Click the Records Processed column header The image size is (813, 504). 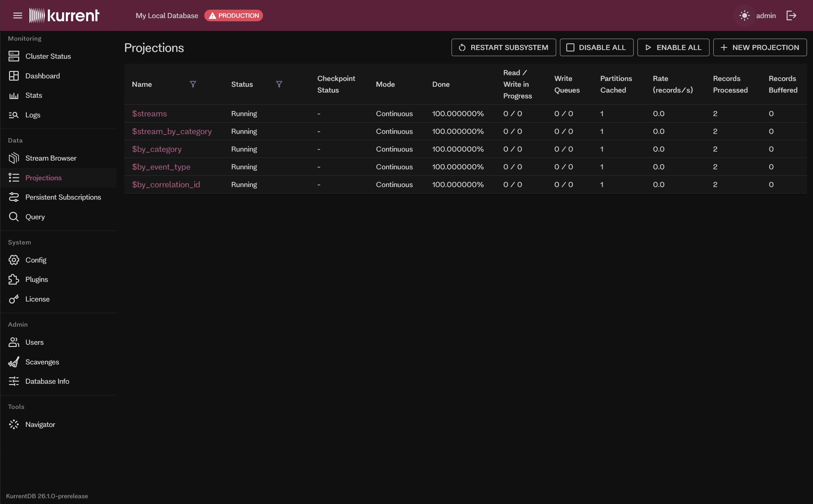(730, 84)
